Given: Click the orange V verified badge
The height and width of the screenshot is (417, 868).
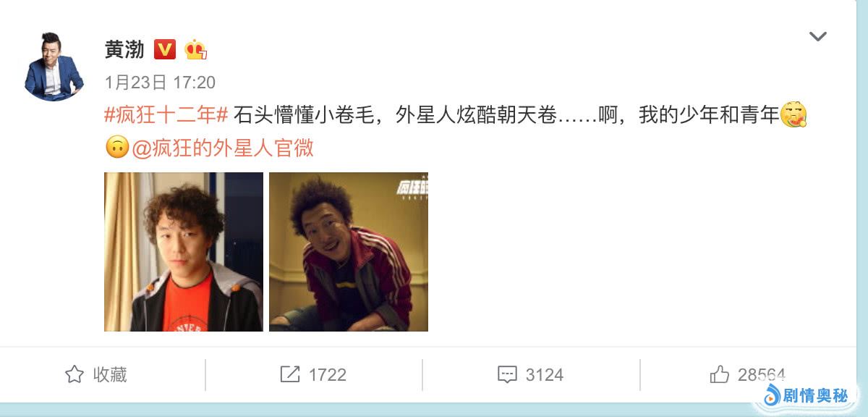Looking at the screenshot, I should [166, 49].
